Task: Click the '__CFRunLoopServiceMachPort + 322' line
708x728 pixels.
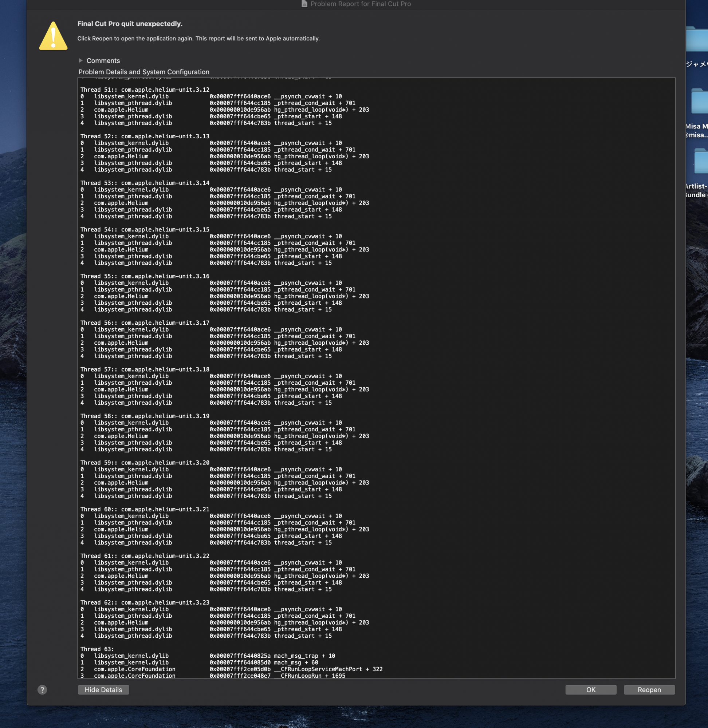Action: pyautogui.click(x=231, y=669)
